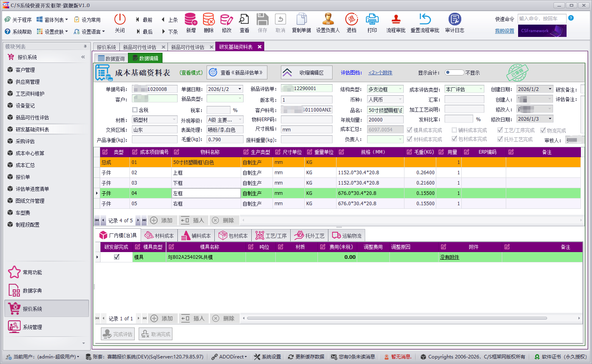
Task: Toggle 托外工艺完成 checkbox
Action: pyautogui.click(x=500, y=139)
